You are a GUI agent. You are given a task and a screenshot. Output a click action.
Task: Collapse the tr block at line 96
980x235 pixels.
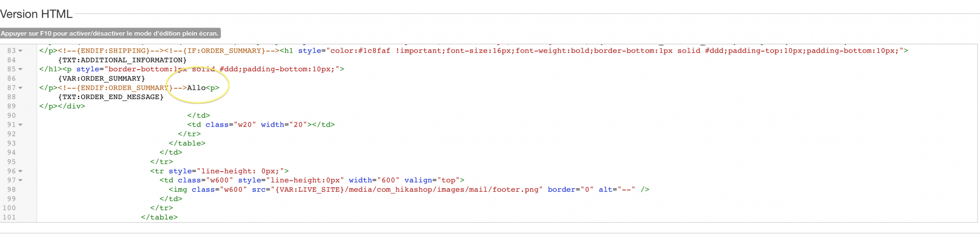pyautogui.click(x=21, y=171)
